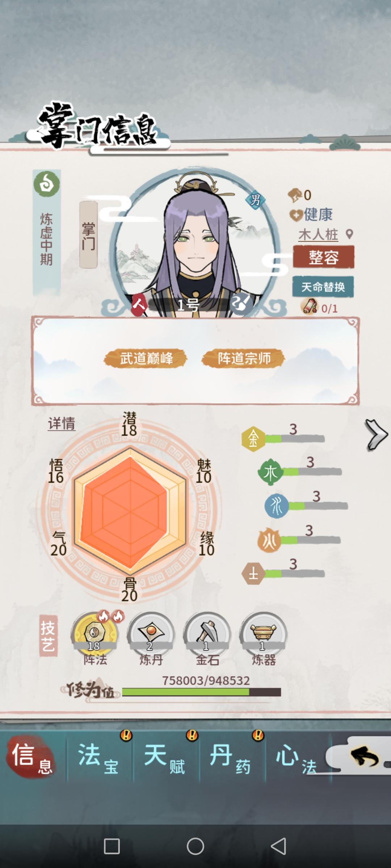391x868 pixels.
Task: Tap the 金 metal element icon
Action: pos(253,439)
